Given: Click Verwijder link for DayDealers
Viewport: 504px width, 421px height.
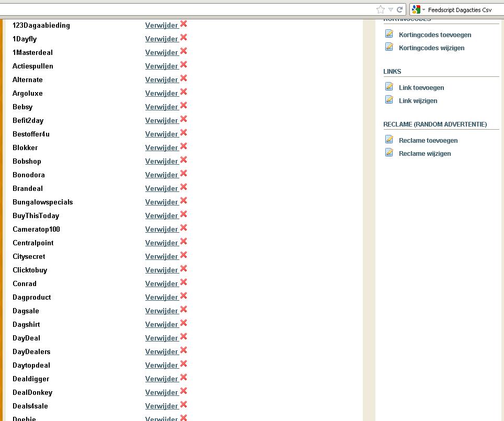Looking at the screenshot, I should click(x=162, y=351).
